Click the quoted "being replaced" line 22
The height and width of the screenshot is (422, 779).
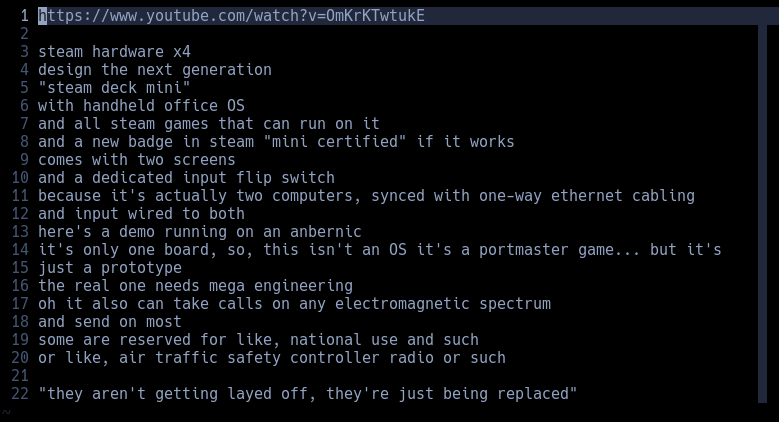pos(308,394)
